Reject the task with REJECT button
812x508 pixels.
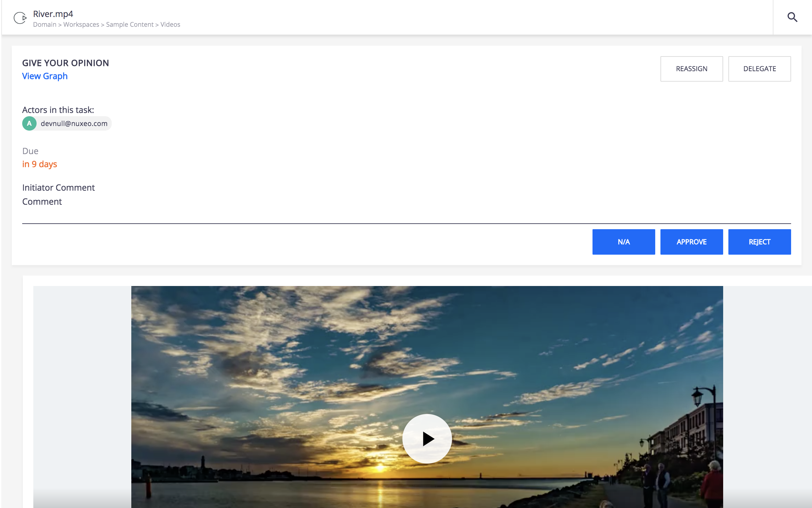tap(759, 242)
